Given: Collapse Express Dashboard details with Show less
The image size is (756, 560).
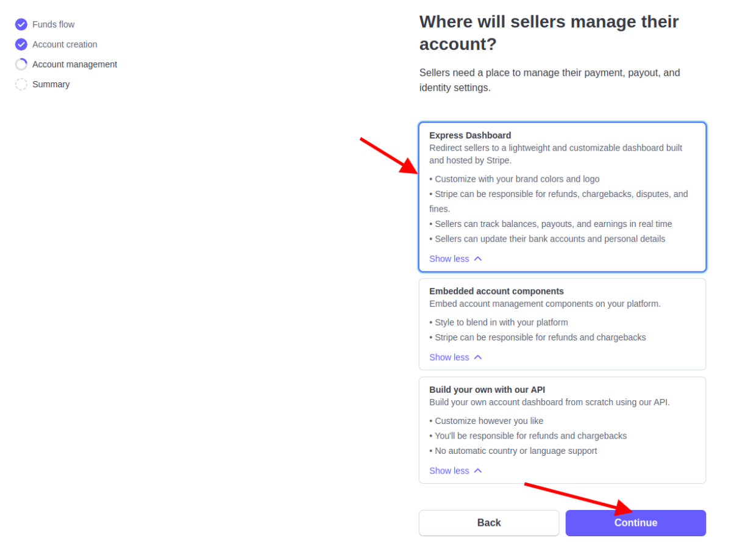Looking at the screenshot, I should (x=449, y=259).
